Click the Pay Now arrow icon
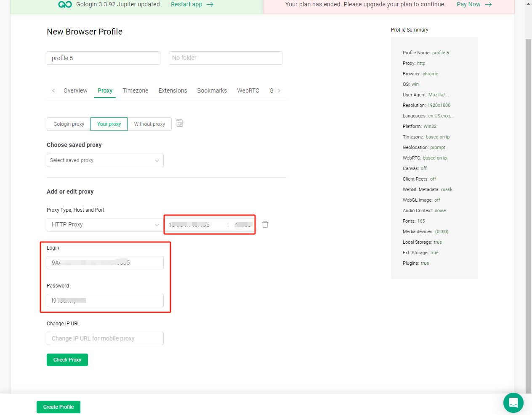The image size is (532, 415). (x=488, y=4)
